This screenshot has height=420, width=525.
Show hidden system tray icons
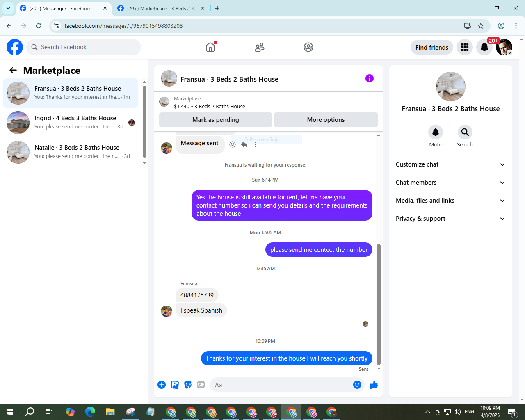428,412
